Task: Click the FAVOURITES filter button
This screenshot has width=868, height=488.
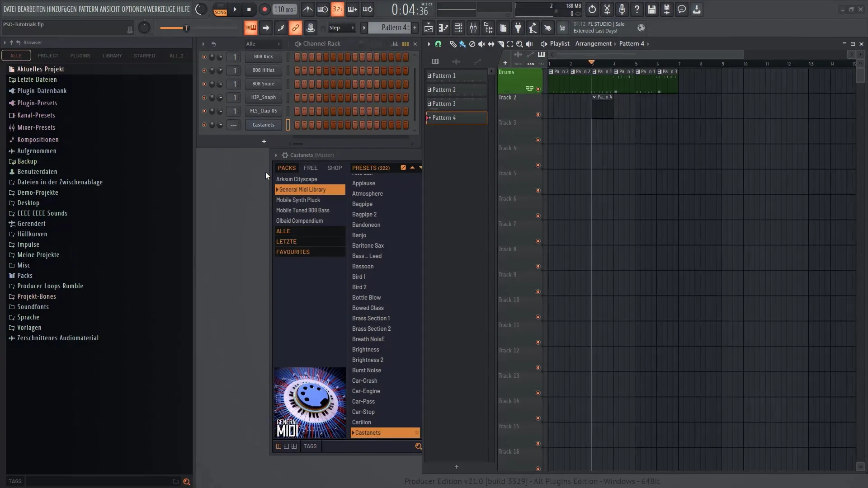Action: pyautogui.click(x=292, y=251)
